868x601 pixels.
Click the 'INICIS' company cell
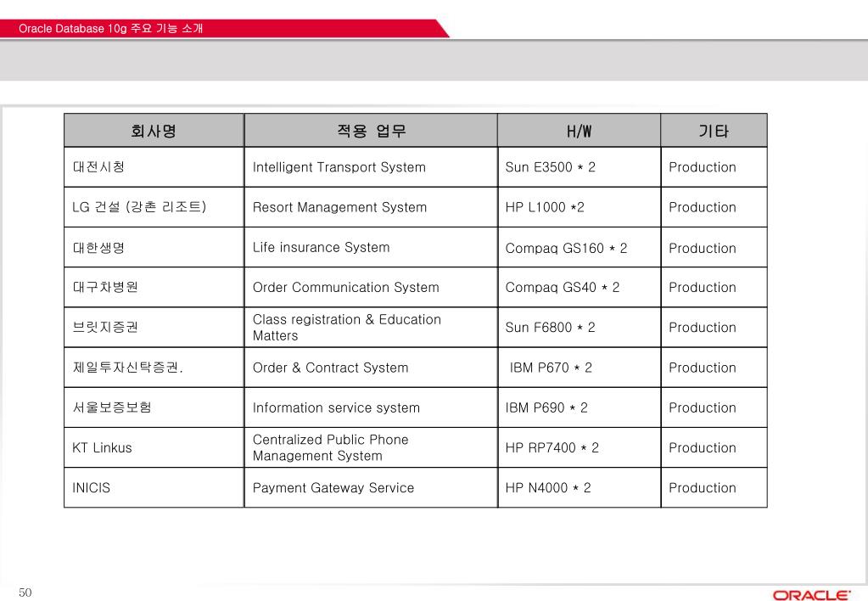coord(154,487)
